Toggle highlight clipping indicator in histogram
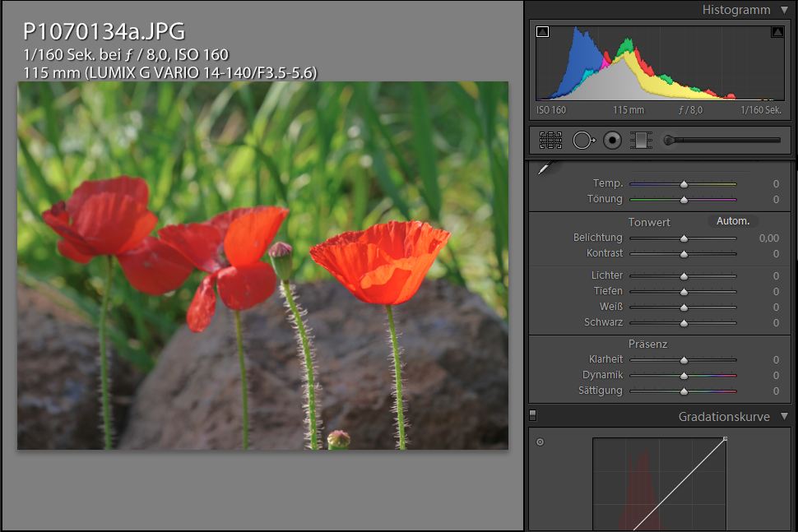This screenshot has height=532, width=798. [x=777, y=32]
